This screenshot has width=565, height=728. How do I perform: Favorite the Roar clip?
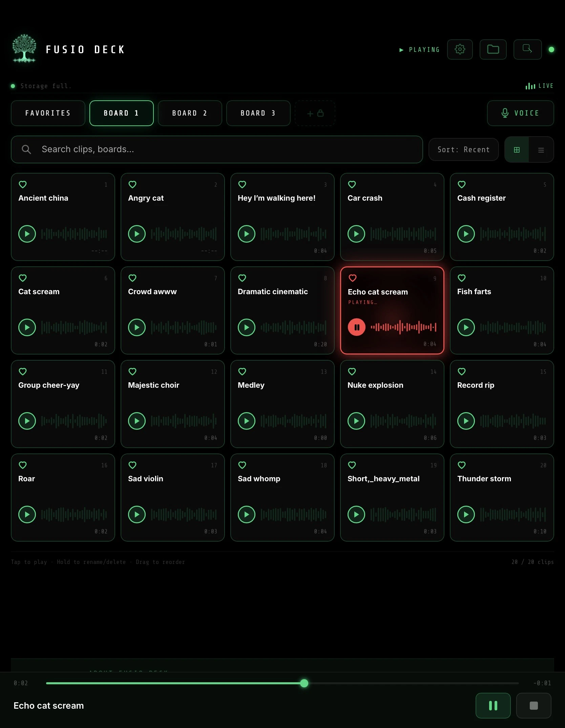pos(23,465)
